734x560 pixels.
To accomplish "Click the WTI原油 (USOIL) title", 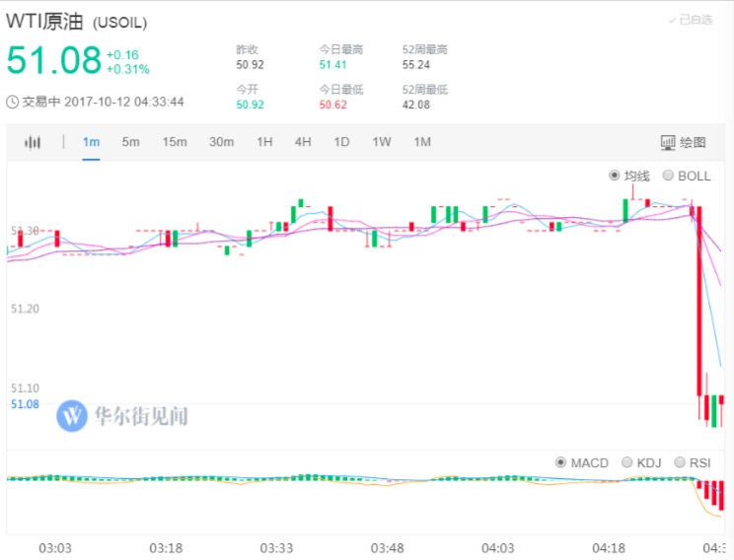I will click(x=77, y=22).
